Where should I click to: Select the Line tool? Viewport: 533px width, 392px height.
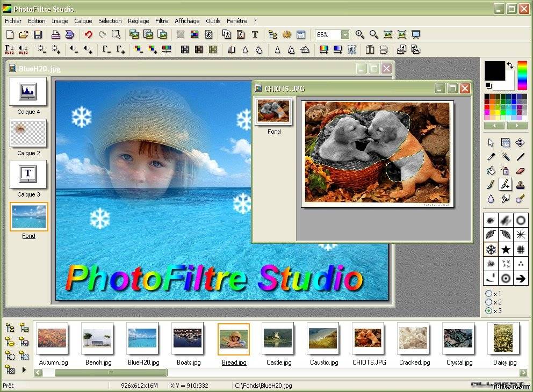click(x=520, y=157)
